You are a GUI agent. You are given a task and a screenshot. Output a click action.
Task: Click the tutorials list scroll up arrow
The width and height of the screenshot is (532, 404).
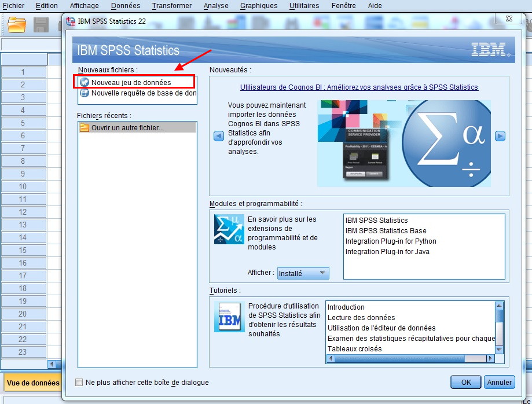(499, 305)
